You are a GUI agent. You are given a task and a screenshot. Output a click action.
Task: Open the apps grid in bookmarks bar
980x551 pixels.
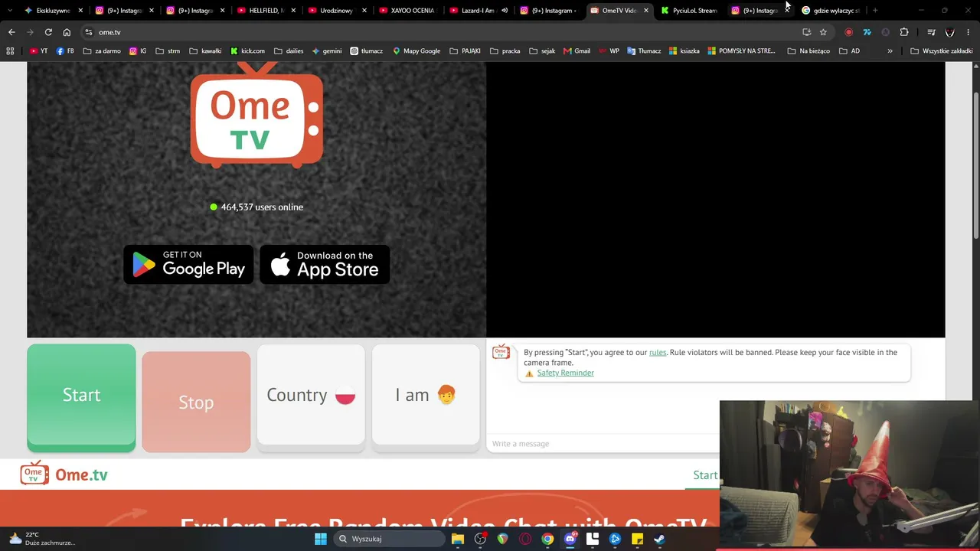pyautogui.click(x=10, y=51)
